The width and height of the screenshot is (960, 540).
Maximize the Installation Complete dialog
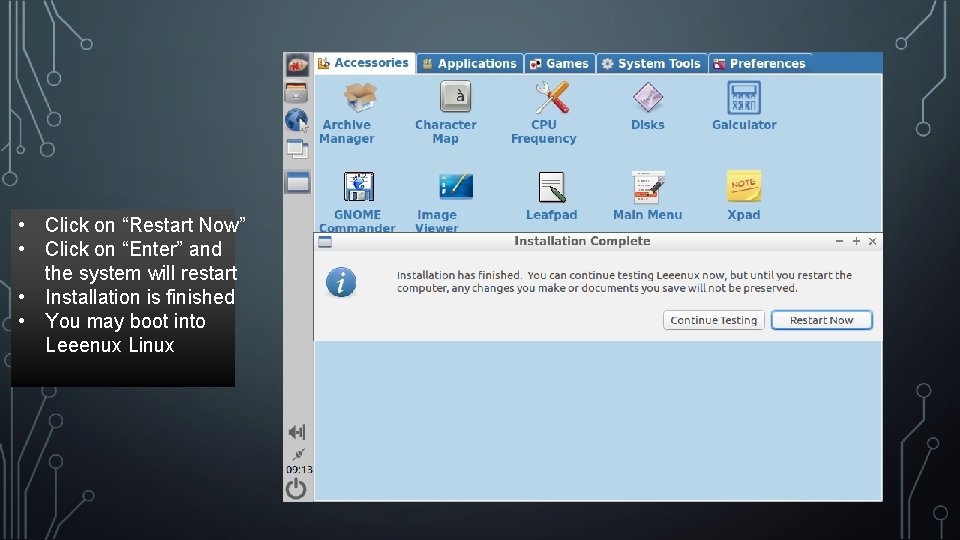[856, 241]
